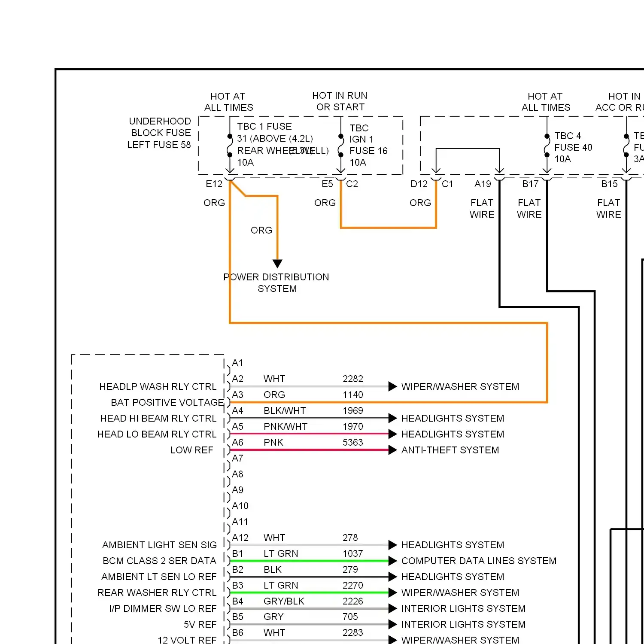Click the arrowhead pointing to COMPUTER DATA LINES SYSTEM
644x644 pixels.
click(392, 561)
